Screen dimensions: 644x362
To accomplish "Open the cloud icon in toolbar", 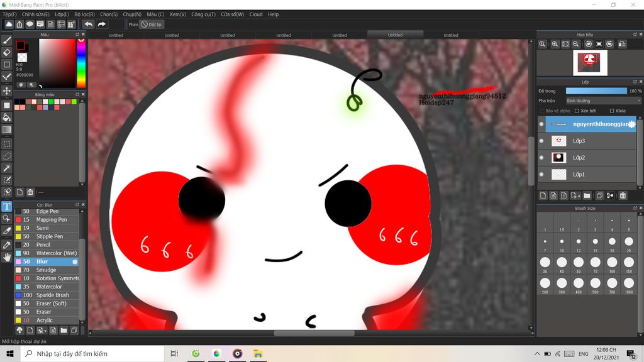I will (9, 25).
